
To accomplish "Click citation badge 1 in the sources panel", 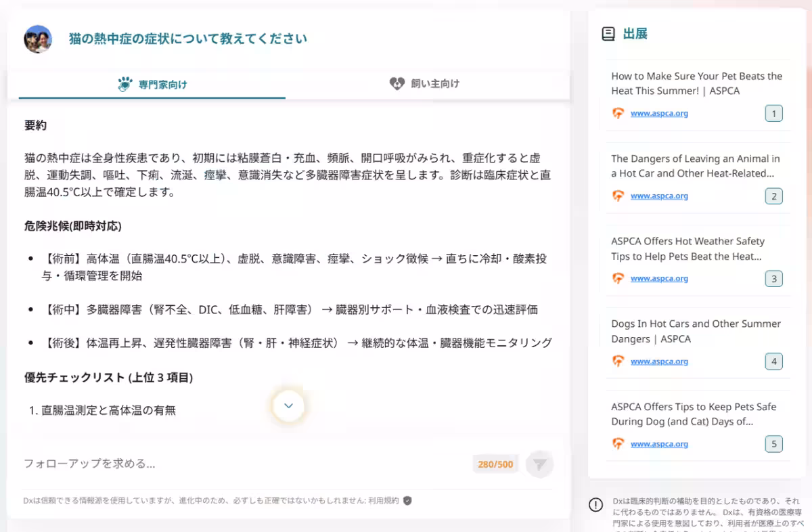I will point(773,113).
